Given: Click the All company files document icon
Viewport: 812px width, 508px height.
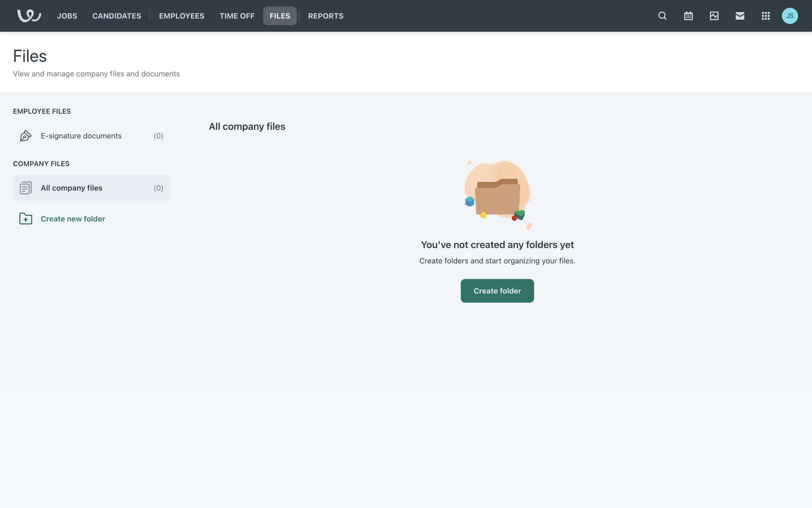Looking at the screenshot, I should pyautogui.click(x=25, y=188).
